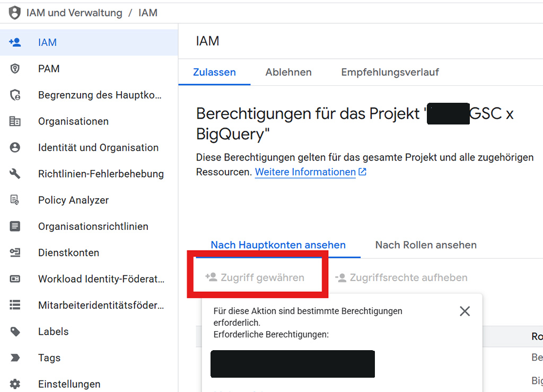Open Mitarbeiteridentitätsföder... entry
Viewport: 543px width, 392px height.
tap(89, 305)
